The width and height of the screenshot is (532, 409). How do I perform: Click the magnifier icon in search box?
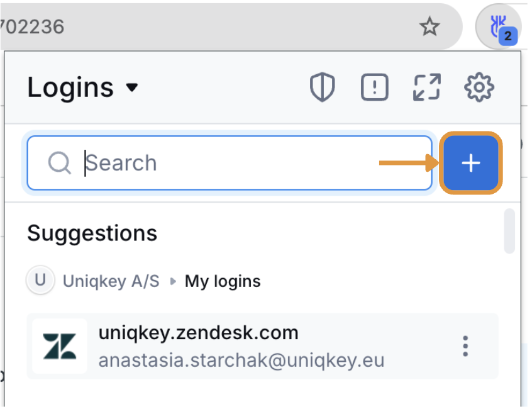(59, 163)
